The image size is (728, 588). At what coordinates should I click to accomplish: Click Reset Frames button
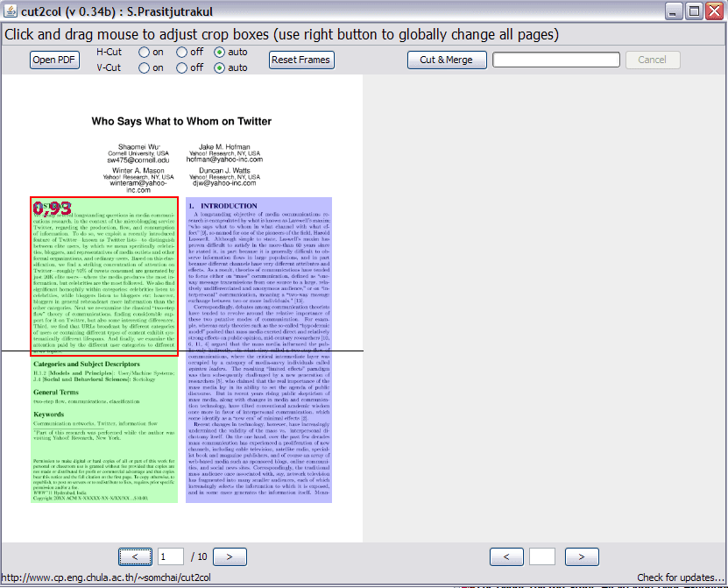tap(301, 60)
